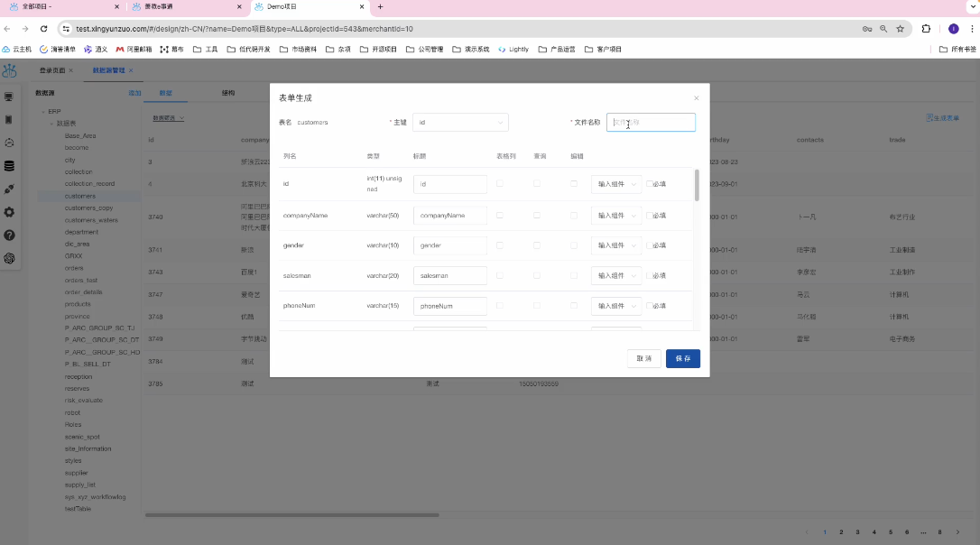Open the 主键 dropdown showing id
Viewport: 980px width, 545px height.
tap(460, 122)
